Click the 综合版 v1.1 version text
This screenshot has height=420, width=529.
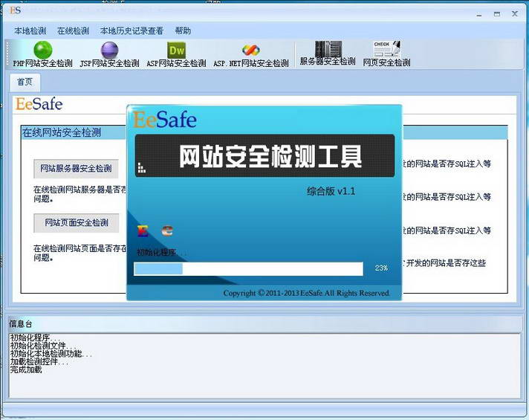coord(331,192)
